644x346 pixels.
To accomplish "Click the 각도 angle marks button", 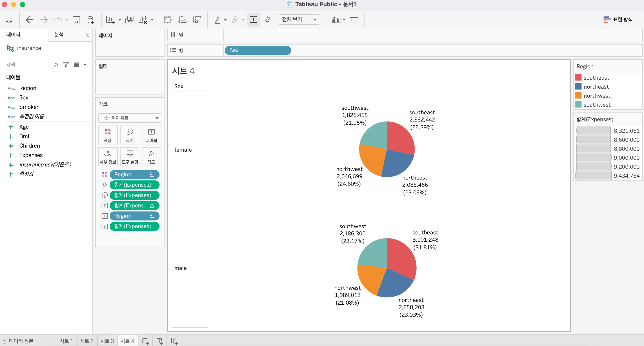I will 151,157.
